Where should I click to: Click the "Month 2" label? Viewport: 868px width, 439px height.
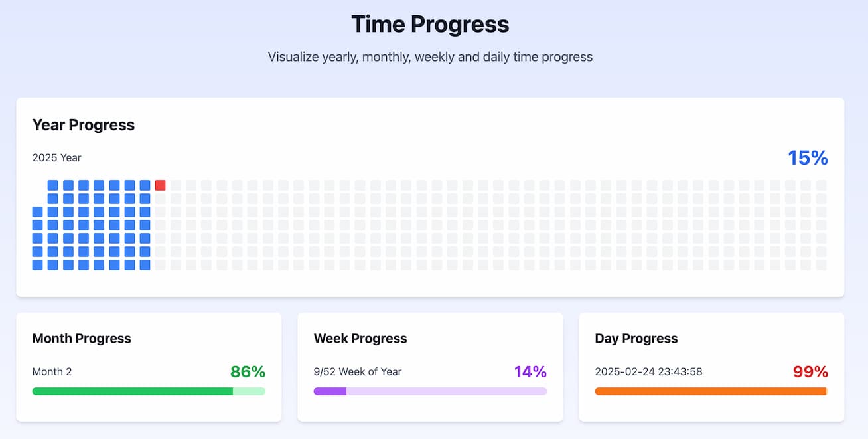[52, 372]
